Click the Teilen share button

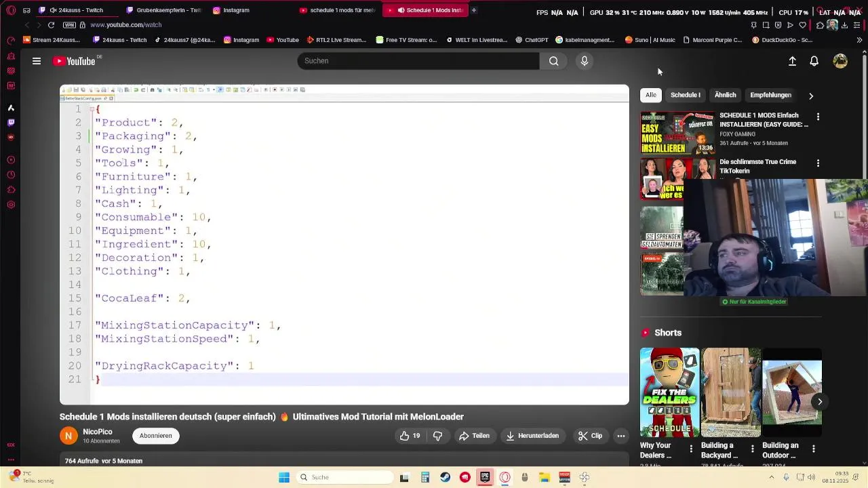pos(474,436)
